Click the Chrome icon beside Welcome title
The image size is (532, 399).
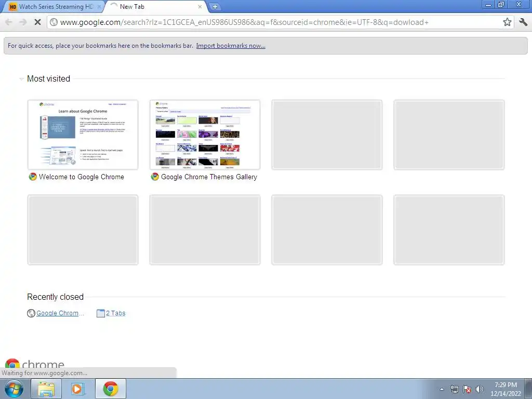(x=33, y=177)
